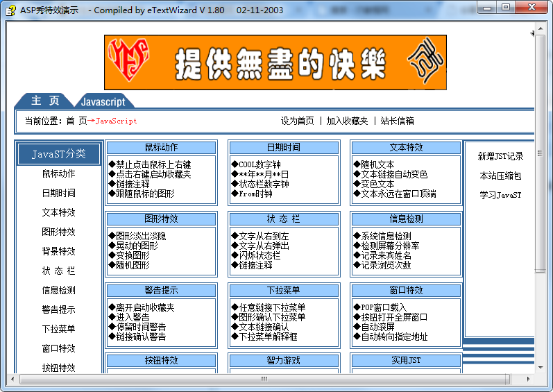Select 鼠标动作 in the left sidebar
The width and height of the screenshot is (553, 392).
pos(58,173)
